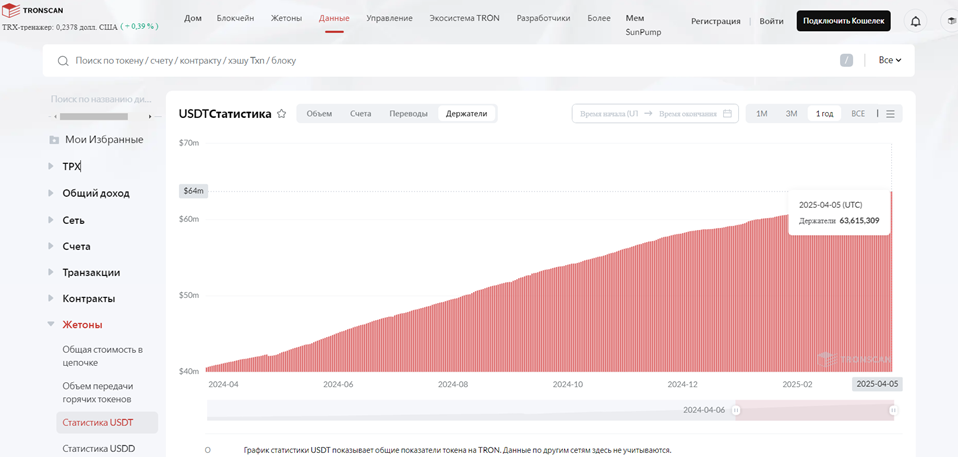
Task: Open notifications bell icon
Action: pyautogui.click(x=915, y=21)
